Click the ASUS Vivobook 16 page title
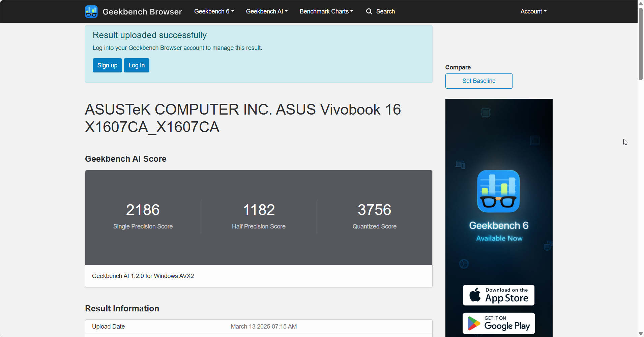This screenshot has width=644, height=337. 243,118
